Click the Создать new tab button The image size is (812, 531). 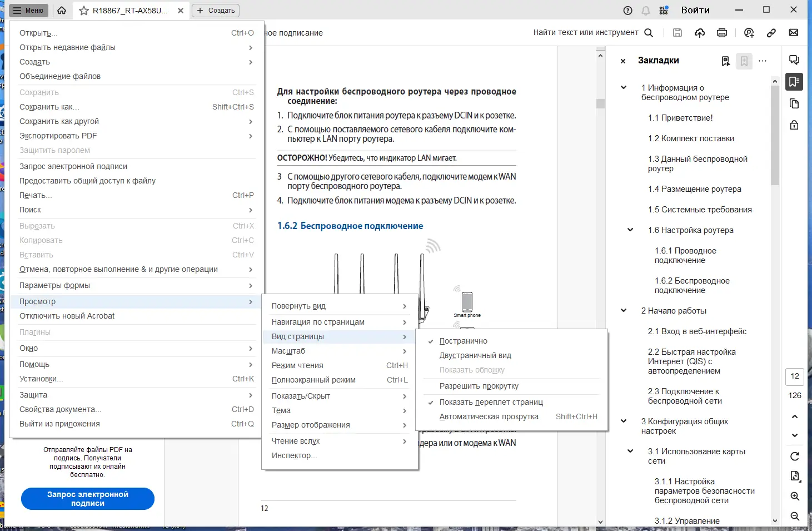coord(216,11)
